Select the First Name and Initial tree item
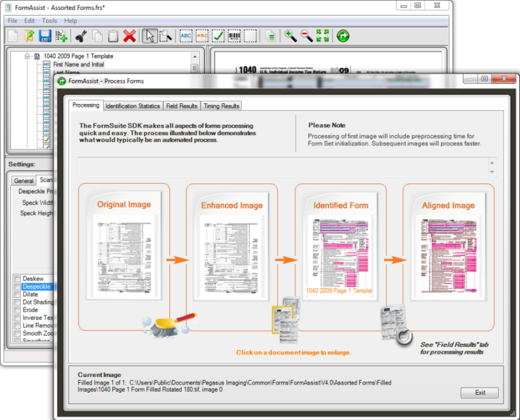Screen dimensions: 520x420 coord(78,64)
